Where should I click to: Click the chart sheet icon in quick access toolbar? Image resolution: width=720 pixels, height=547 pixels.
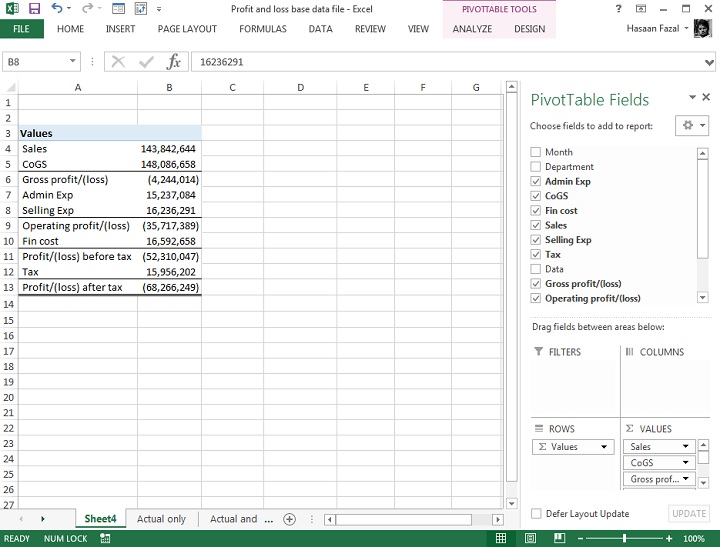click(140, 8)
